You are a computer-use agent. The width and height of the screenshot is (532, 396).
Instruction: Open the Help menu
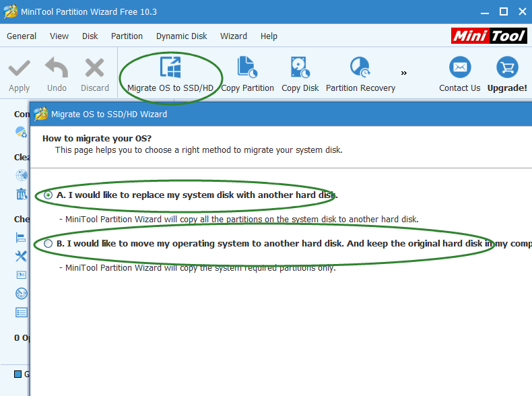coord(269,36)
